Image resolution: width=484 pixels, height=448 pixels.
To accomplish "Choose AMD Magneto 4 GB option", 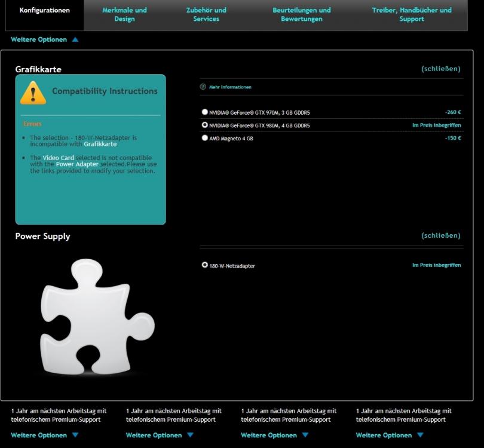I will [x=205, y=138].
